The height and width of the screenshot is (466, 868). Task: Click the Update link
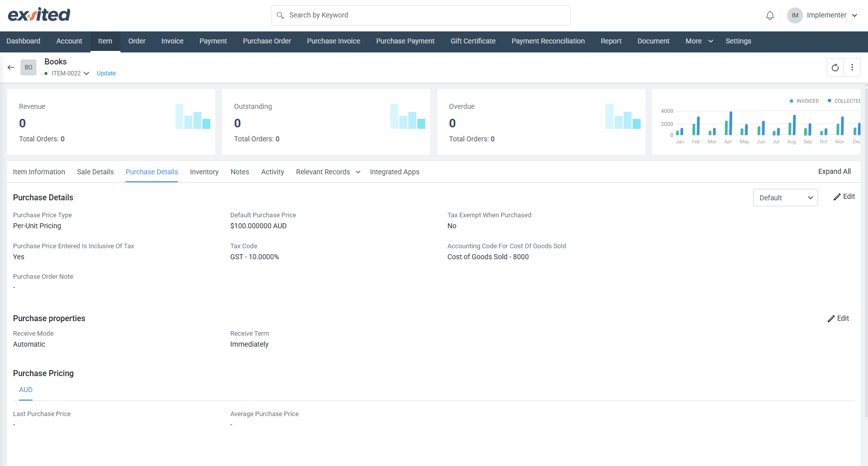click(x=106, y=73)
